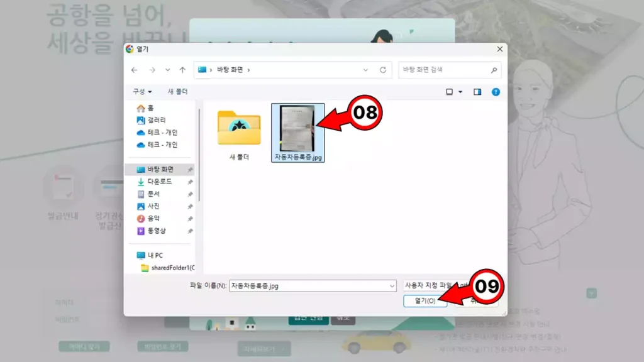The height and width of the screenshot is (362, 644).
Task: Toggle the preview pane icon
Action: pos(477,92)
